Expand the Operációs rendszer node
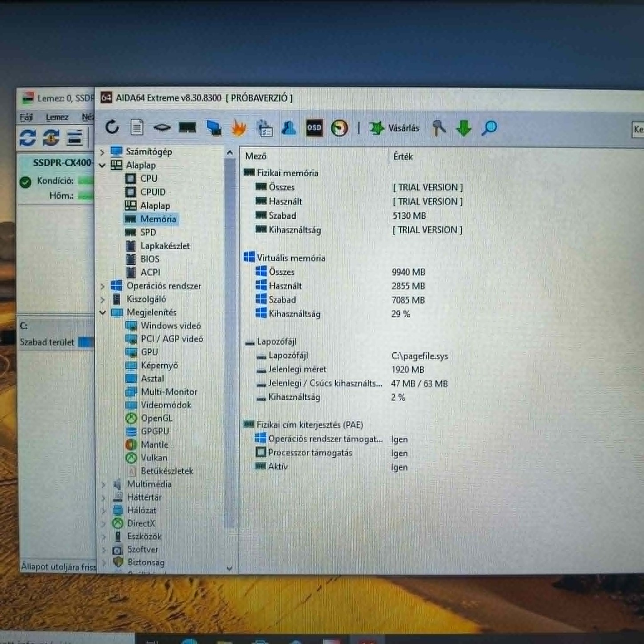The width and height of the screenshot is (644, 644). point(102,286)
